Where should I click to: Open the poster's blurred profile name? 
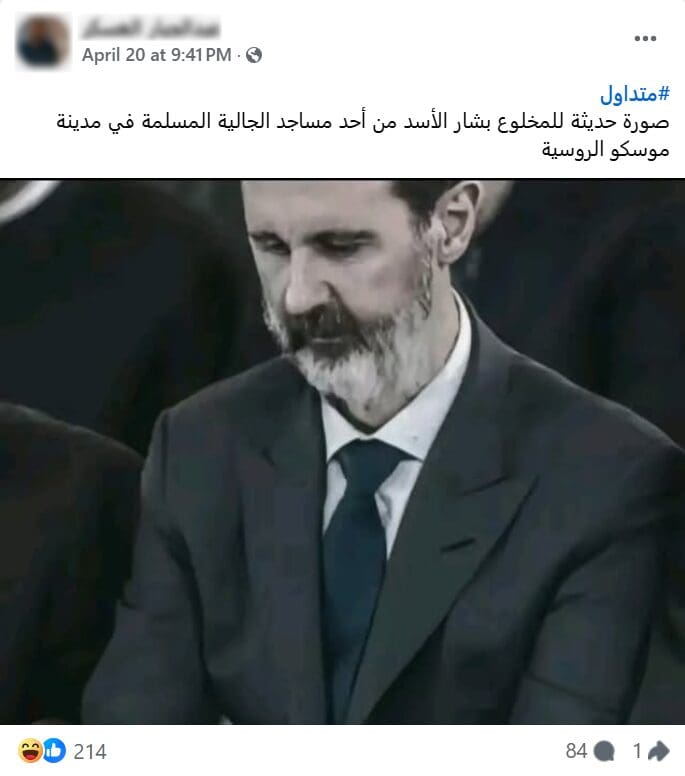click(x=150, y=28)
